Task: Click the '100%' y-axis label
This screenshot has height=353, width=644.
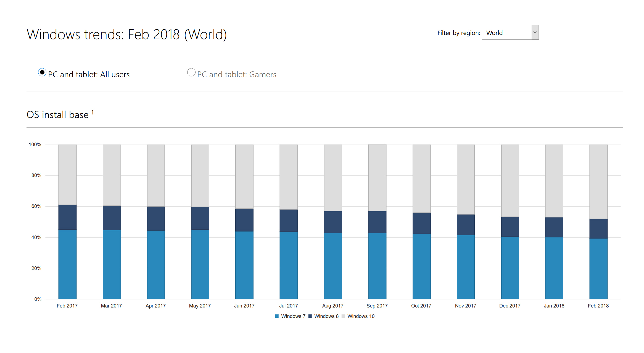Action: 35,145
